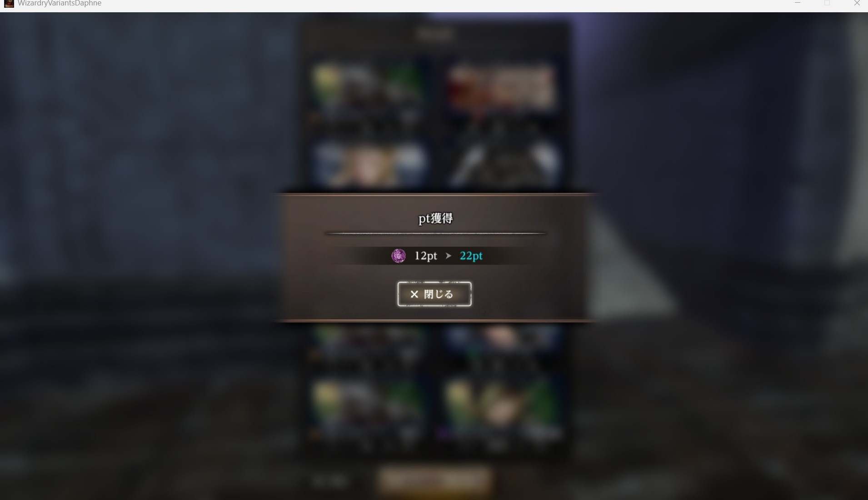Image resolution: width=868 pixels, height=500 pixels.
Task: Minimize the WizardryVariantsDaphne window
Action: click(798, 3)
